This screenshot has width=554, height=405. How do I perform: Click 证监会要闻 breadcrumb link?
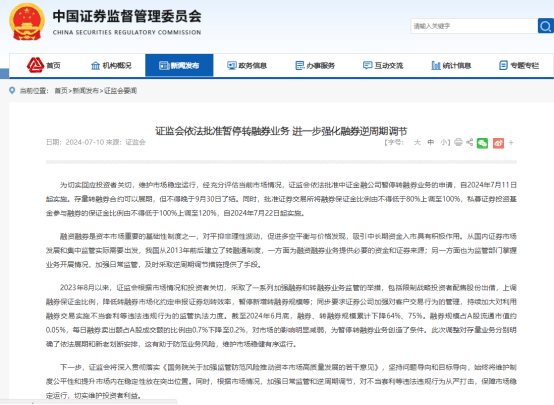tap(120, 91)
